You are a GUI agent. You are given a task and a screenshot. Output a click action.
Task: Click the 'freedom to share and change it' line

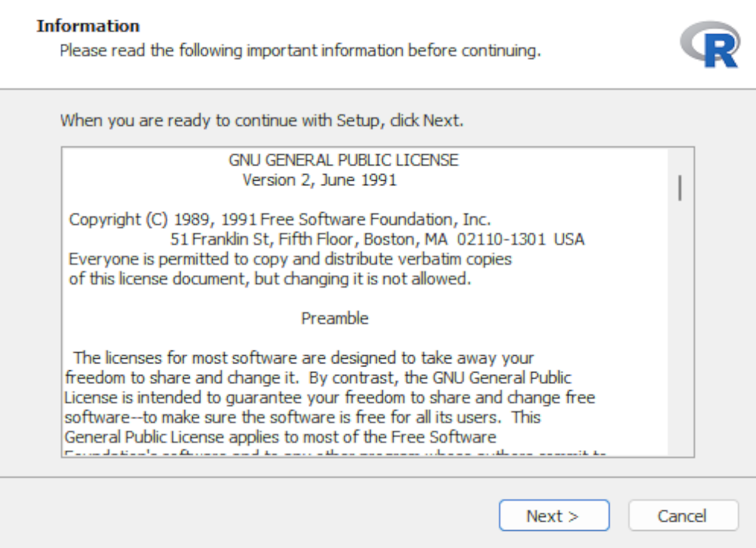click(318, 378)
